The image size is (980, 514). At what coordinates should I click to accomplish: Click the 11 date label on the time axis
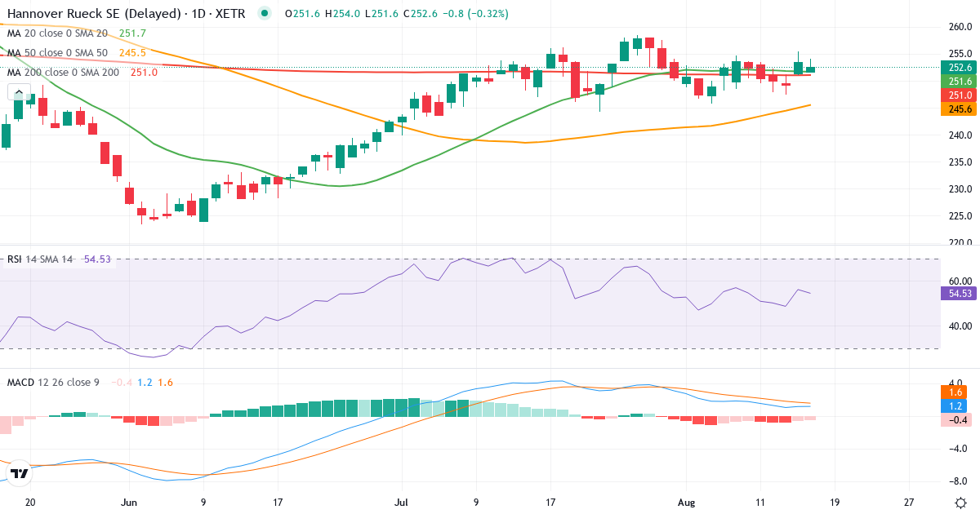(x=760, y=503)
